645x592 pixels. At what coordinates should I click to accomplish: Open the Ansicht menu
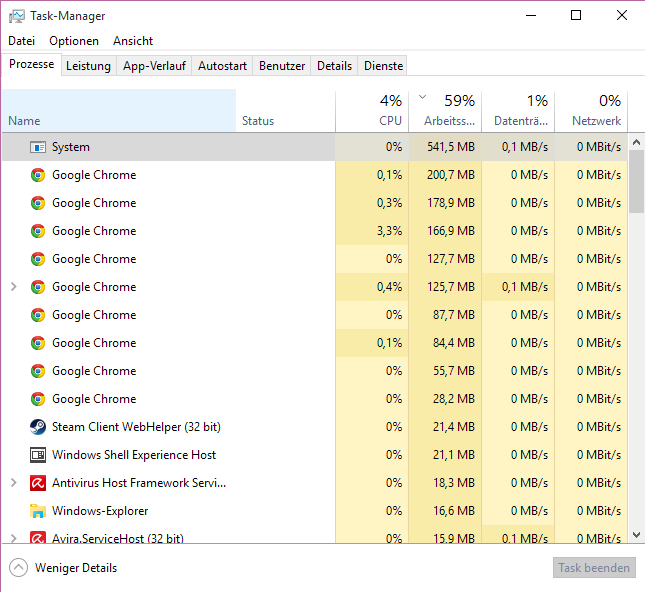click(133, 41)
